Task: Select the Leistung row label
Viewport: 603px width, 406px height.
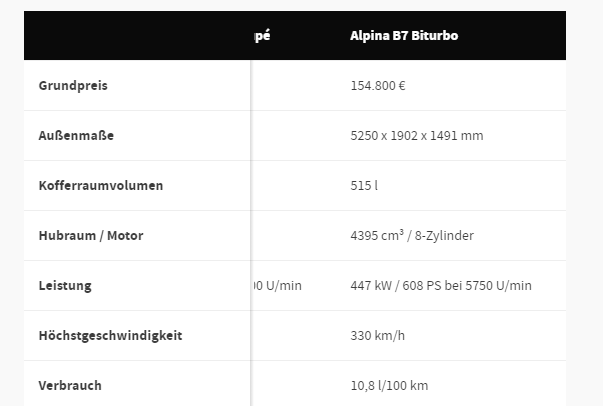Action: [65, 285]
